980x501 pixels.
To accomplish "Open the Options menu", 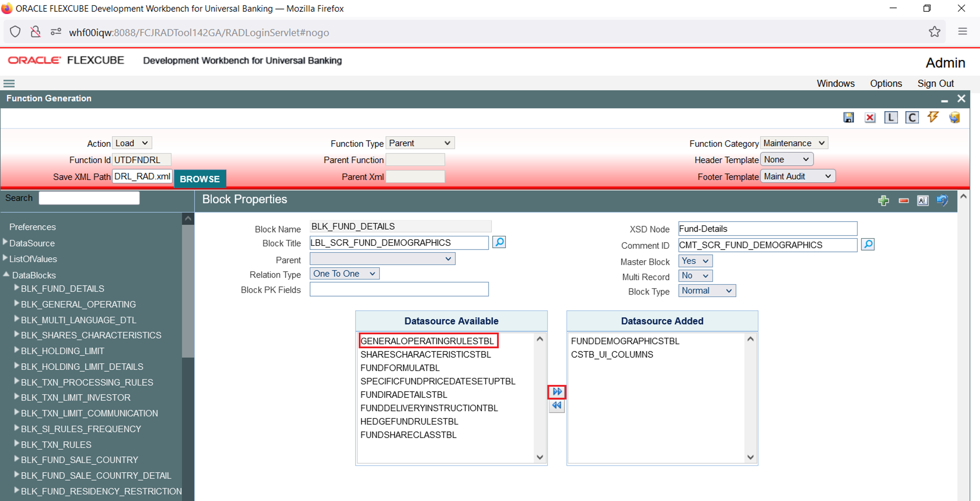I will pyautogui.click(x=886, y=84).
